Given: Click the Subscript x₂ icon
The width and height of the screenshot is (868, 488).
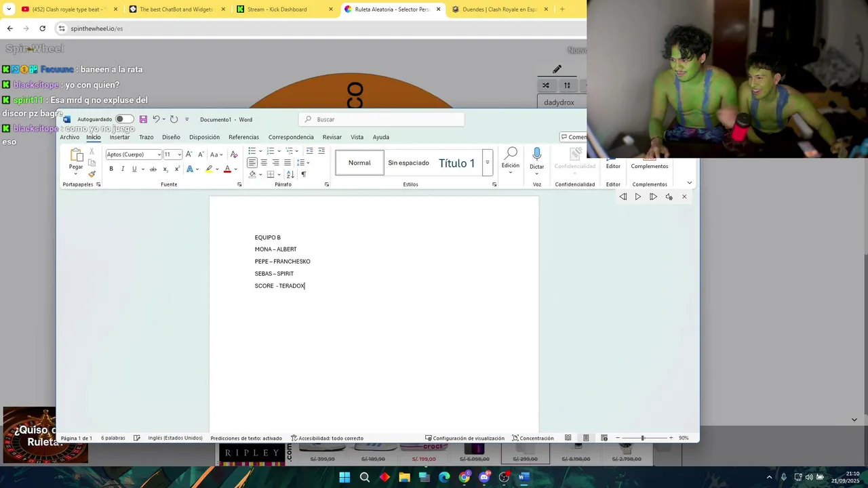Looking at the screenshot, I should tap(165, 169).
